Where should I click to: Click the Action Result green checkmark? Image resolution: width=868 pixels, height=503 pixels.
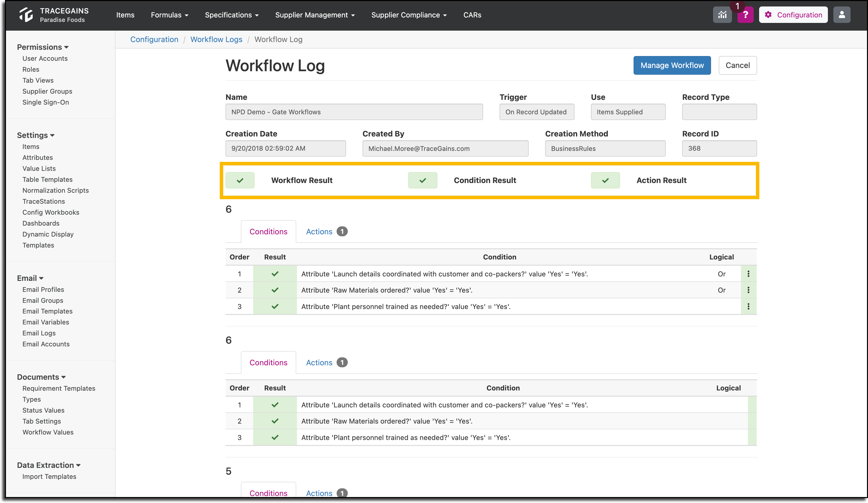coord(605,180)
